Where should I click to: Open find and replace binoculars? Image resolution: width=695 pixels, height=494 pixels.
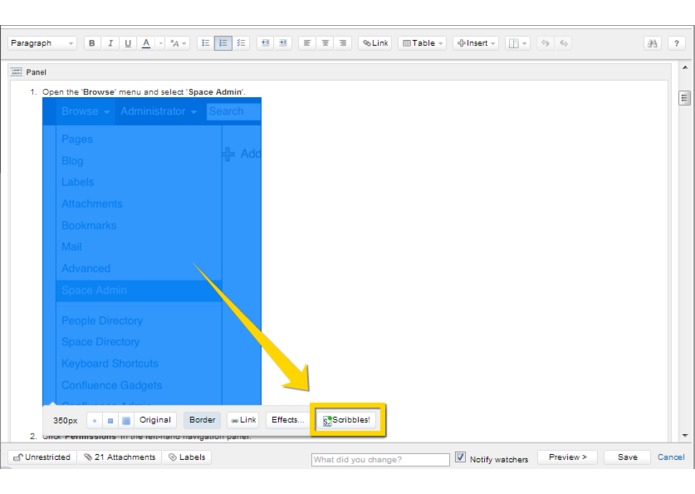click(652, 43)
